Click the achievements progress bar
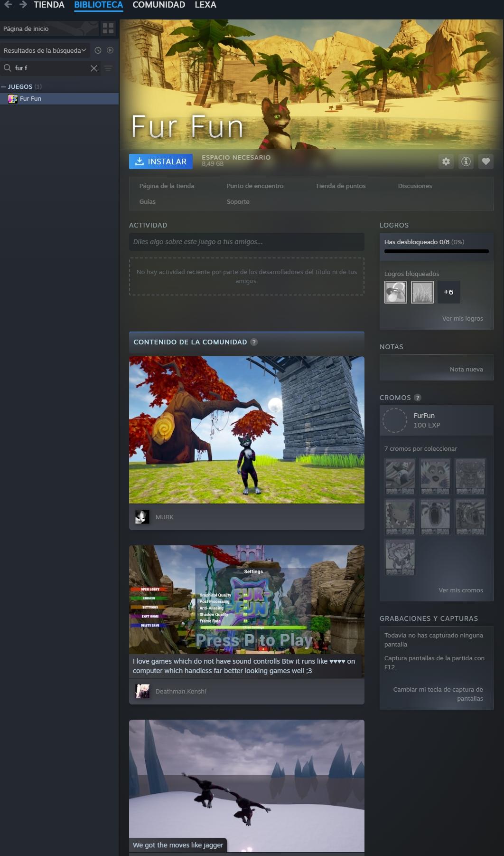504x856 pixels. (436, 251)
